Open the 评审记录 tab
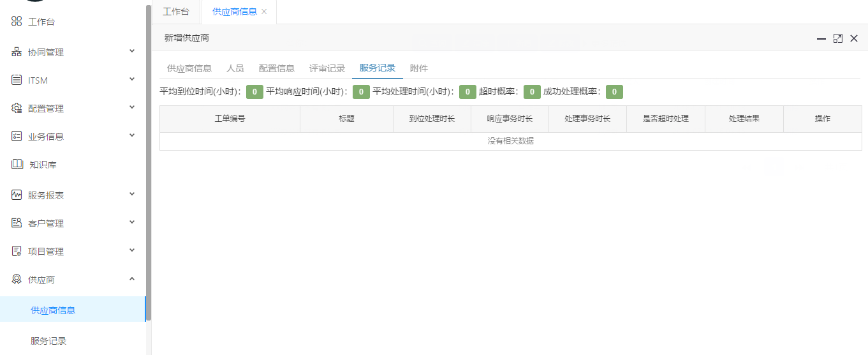 [327, 68]
